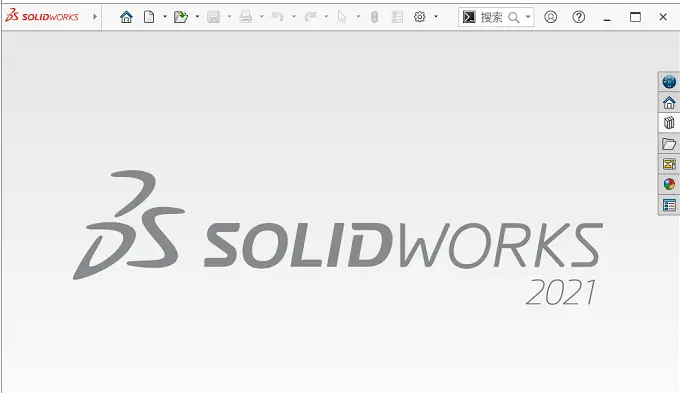
Task: Expand the Redo dropdown arrow
Action: [326, 17]
